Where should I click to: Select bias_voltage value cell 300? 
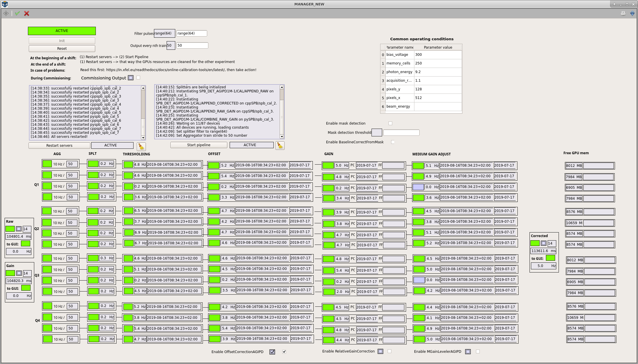(x=438, y=55)
